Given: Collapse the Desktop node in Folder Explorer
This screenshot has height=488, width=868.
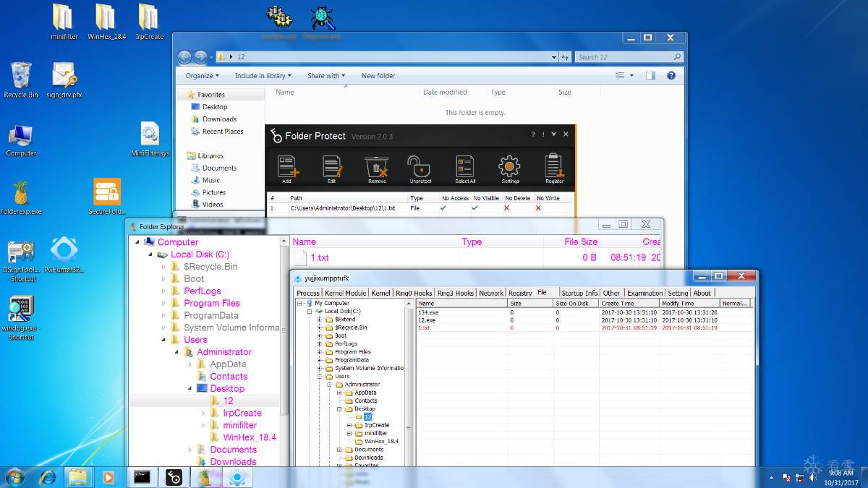Looking at the screenshot, I should (x=190, y=389).
